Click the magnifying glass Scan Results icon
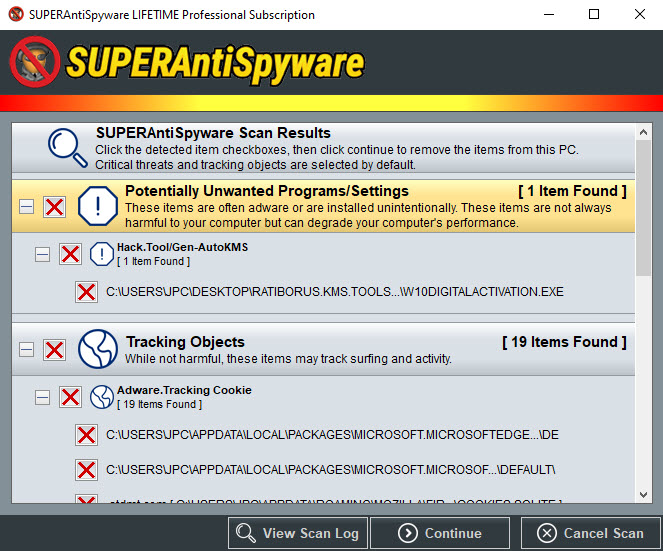 click(x=68, y=148)
